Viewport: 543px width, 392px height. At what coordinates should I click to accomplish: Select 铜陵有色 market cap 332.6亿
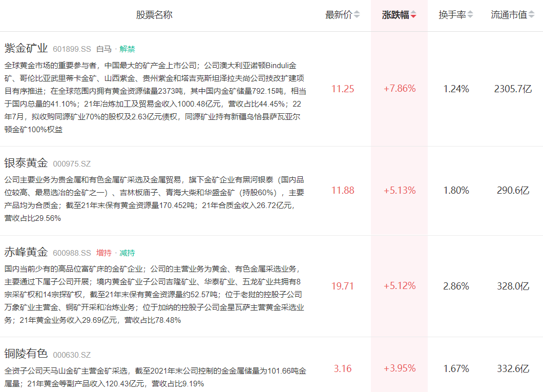point(513,368)
